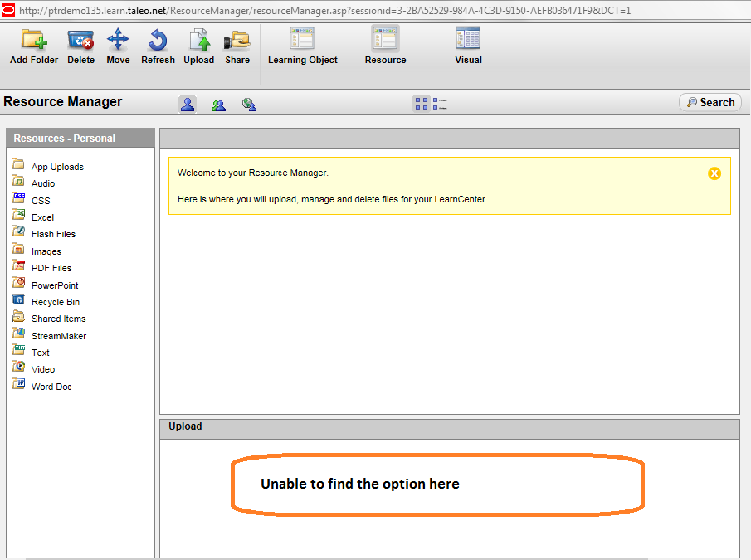This screenshot has width=751, height=560.
Task: Open the StreamMaker folder icon
Action: coord(18,334)
